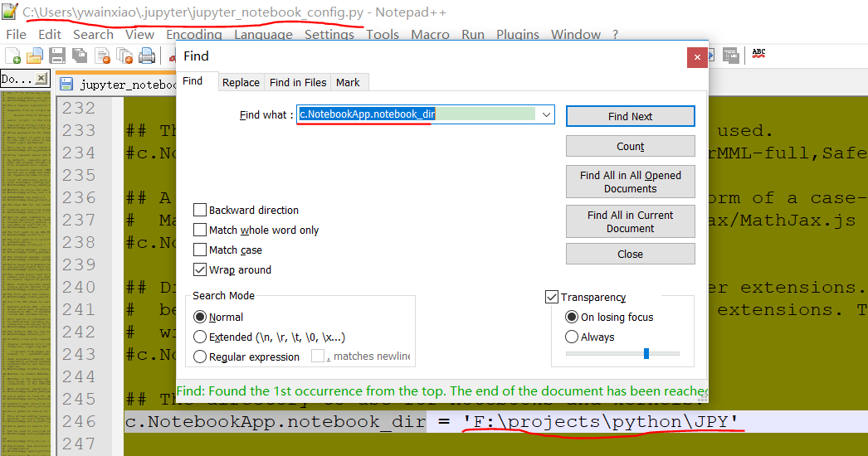The image size is (868, 456).
Task: Open the Edit menu
Action: (49, 34)
